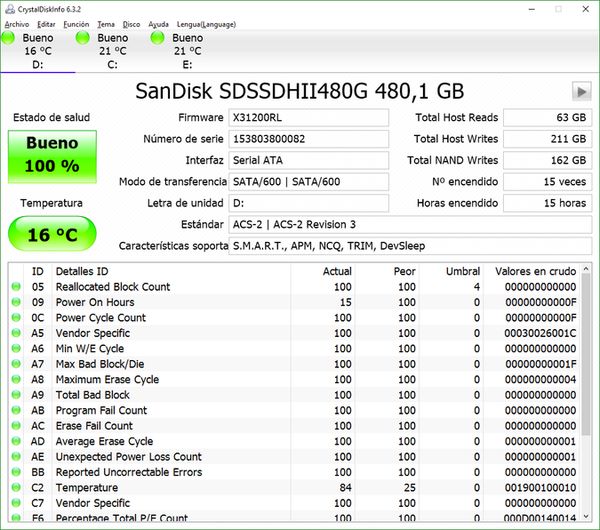The width and height of the screenshot is (600, 530).
Task: Select 'Power On Hours' row text
Action: tap(95, 302)
